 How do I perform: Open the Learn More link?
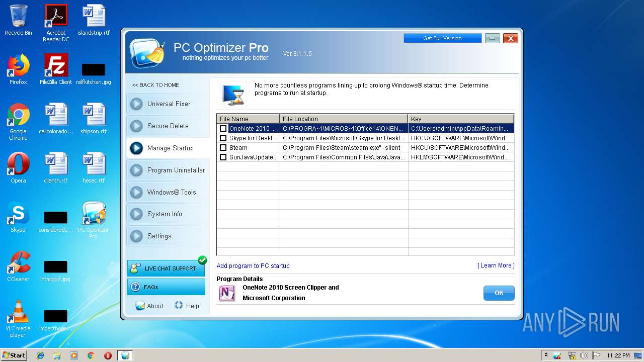tap(496, 265)
